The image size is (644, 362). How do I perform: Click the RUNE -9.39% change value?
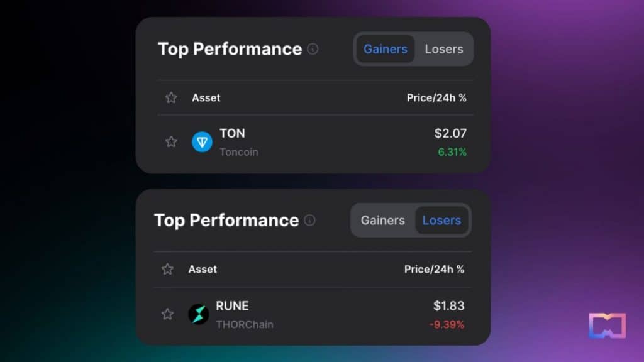pyautogui.click(x=447, y=325)
